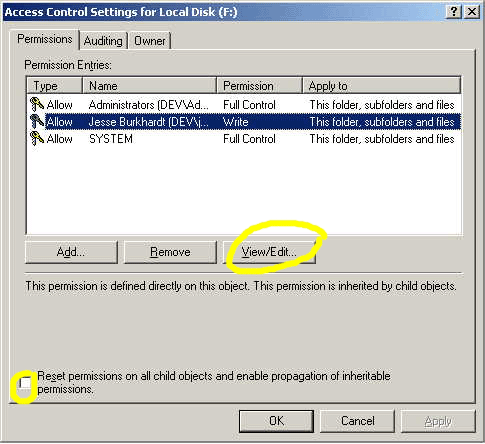Click the Add... button
This screenshot has height=444, width=485.
(71, 252)
